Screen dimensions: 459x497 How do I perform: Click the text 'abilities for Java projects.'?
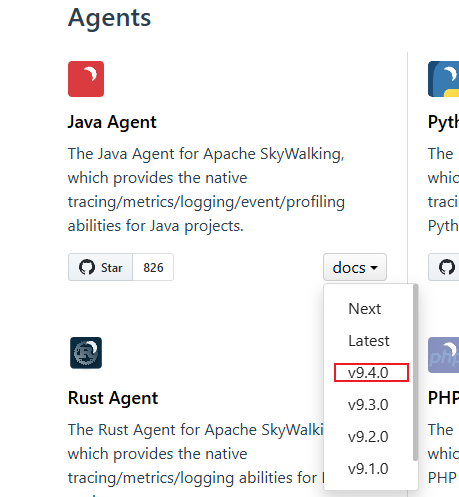tap(156, 226)
